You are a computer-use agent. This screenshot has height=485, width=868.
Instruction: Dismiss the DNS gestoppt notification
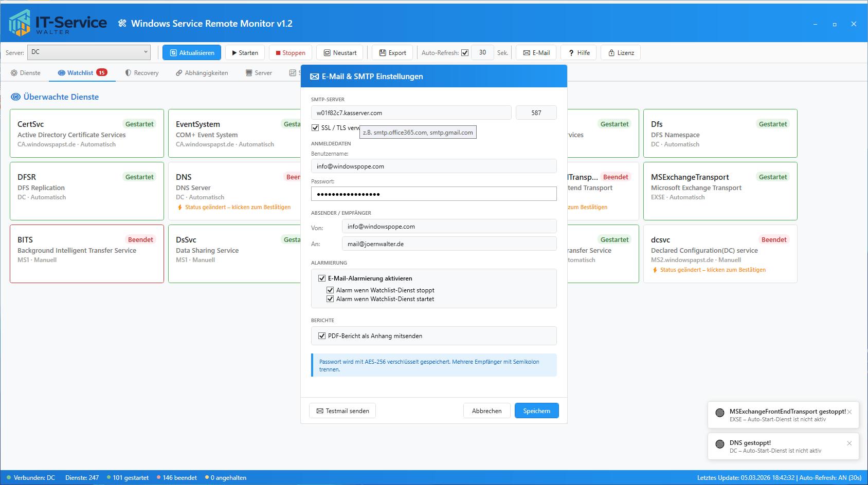tap(849, 443)
